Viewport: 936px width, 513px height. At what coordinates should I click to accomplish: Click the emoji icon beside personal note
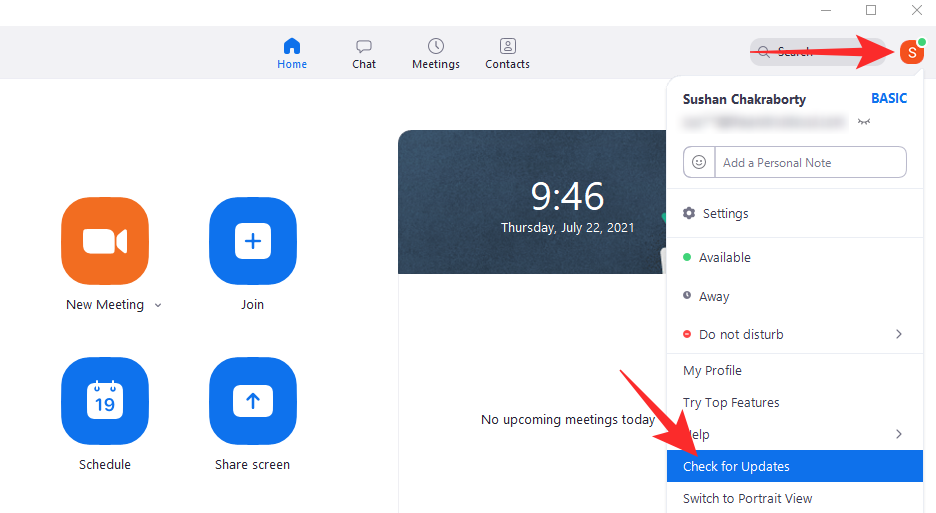(x=699, y=162)
